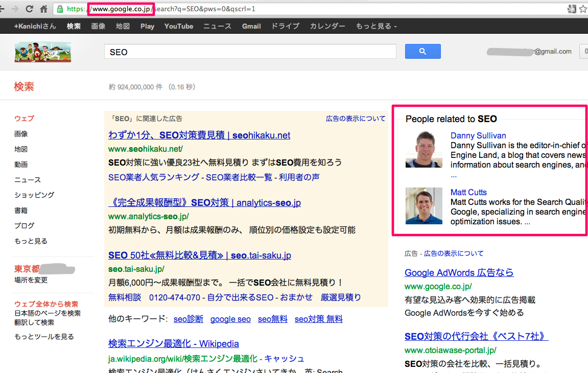Click the browser home icon
The width and height of the screenshot is (588, 373).
[44, 9]
